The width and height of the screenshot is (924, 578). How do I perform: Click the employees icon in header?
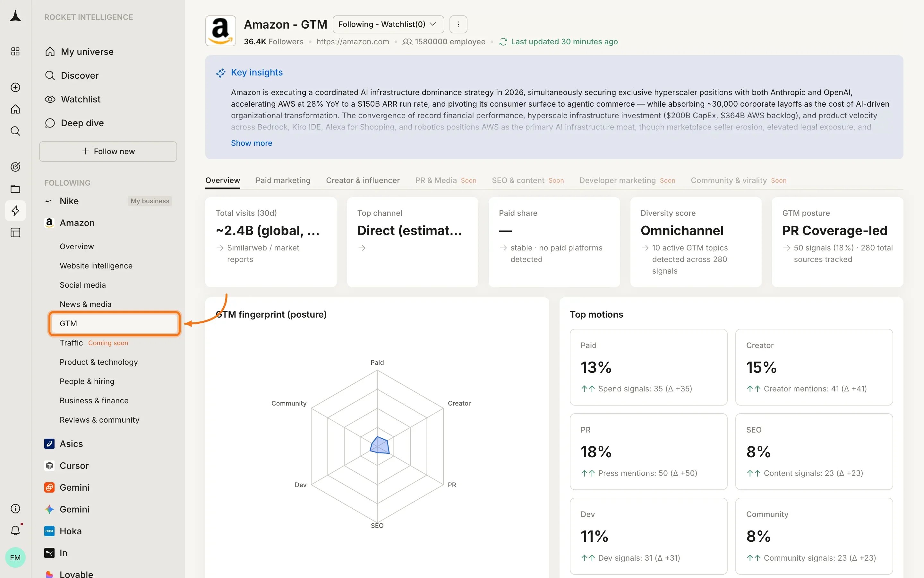tap(407, 42)
